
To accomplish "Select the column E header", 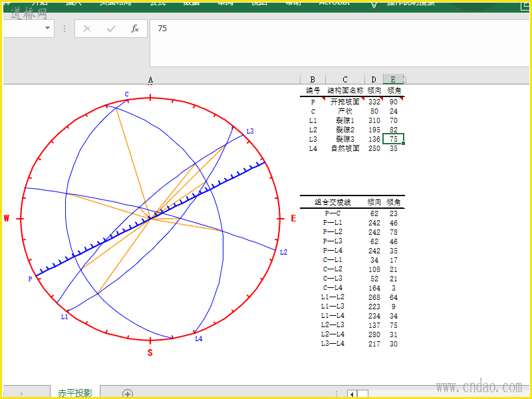I will (393, 80).
